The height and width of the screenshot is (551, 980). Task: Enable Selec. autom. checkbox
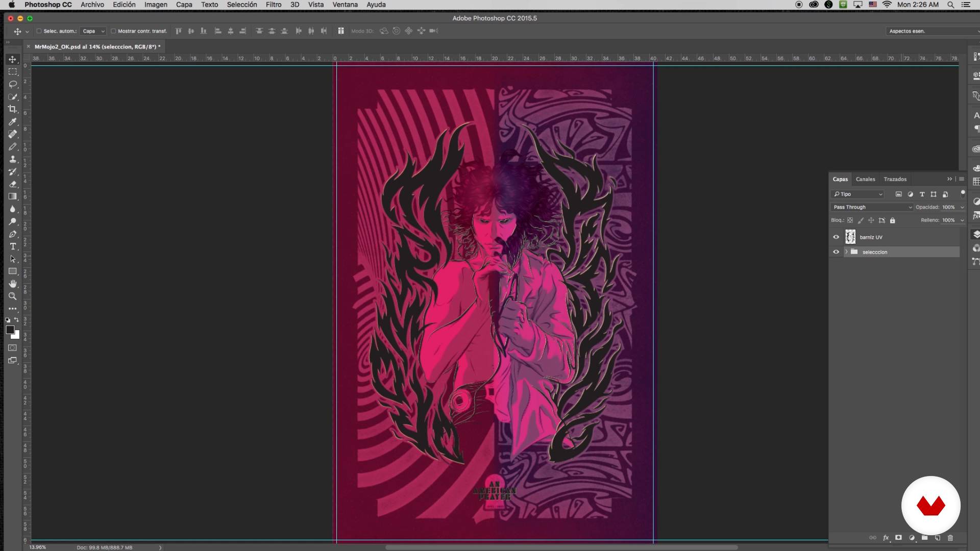(39, 31)
